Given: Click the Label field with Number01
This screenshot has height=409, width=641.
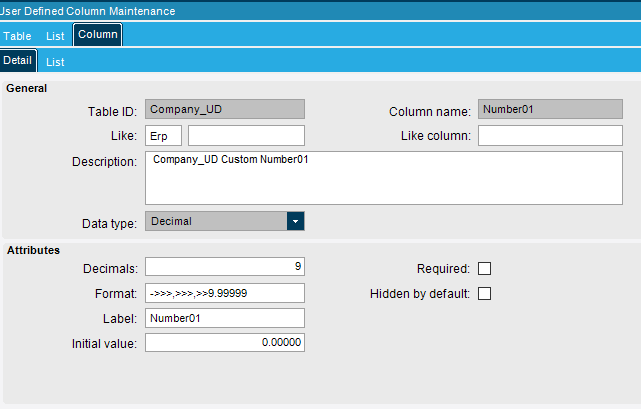Looking at the screenshot, I should point(225,318).
